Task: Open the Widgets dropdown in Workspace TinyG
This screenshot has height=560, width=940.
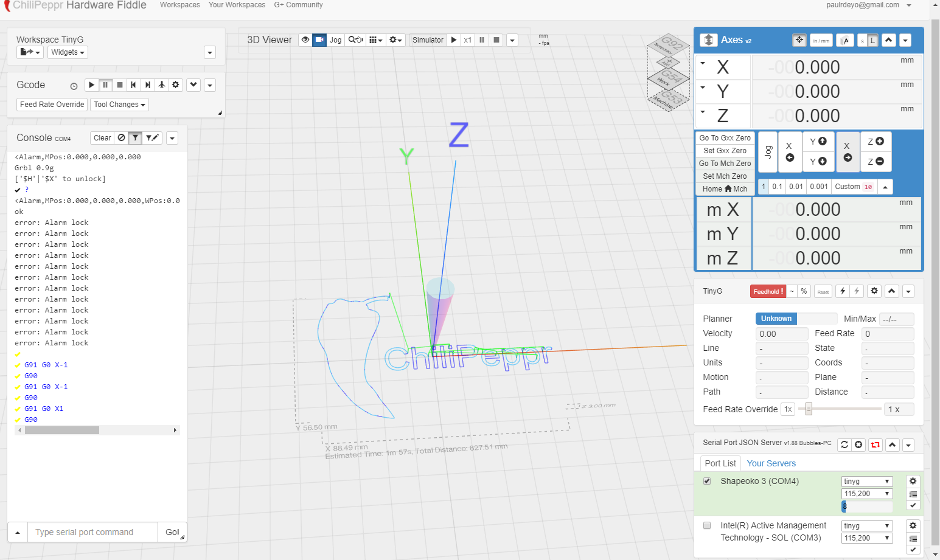Action: pyautogui.click(x=68, y=52)
